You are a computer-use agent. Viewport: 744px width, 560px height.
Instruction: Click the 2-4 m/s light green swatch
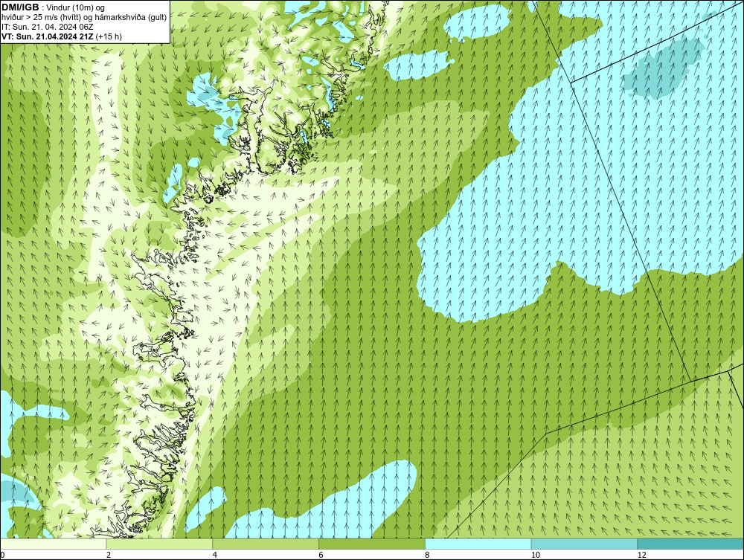coord(159,544)
